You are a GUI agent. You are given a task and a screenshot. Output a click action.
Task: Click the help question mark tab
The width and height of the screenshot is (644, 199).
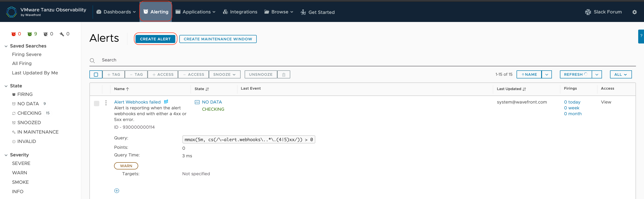tap(641, 36)
